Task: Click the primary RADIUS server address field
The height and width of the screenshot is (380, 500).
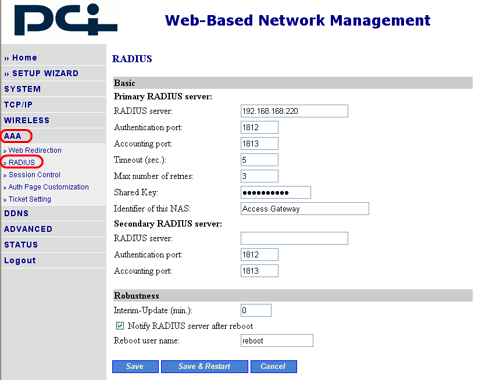Action: [294, 111]
